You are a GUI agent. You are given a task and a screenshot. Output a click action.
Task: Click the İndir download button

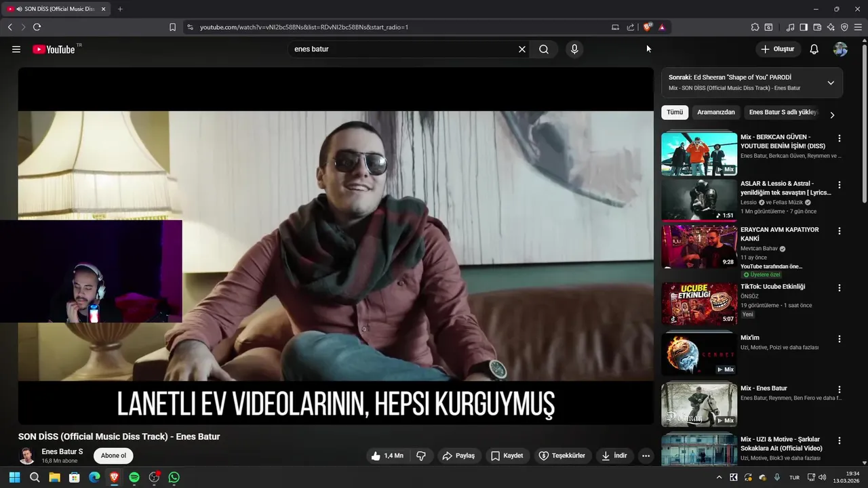[614, 456]
